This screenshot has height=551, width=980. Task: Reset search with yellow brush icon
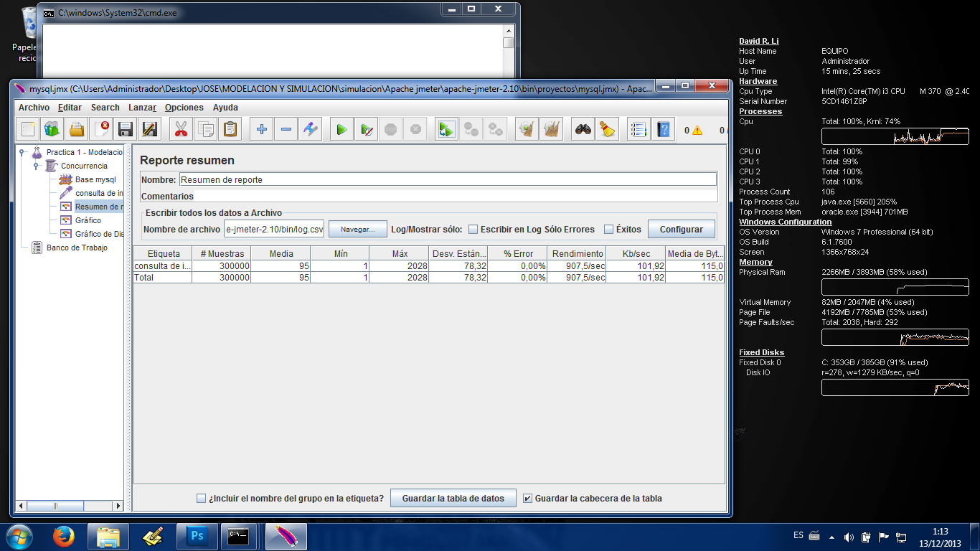(608, 130)
